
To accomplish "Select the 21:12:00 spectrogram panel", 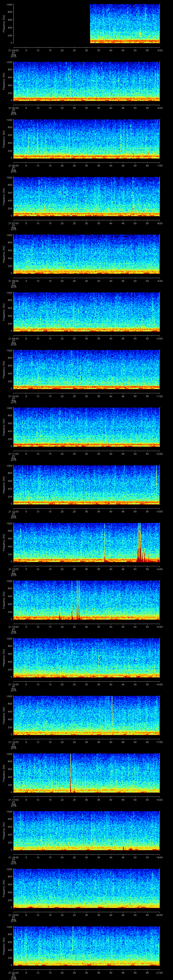I will [86, 484].
